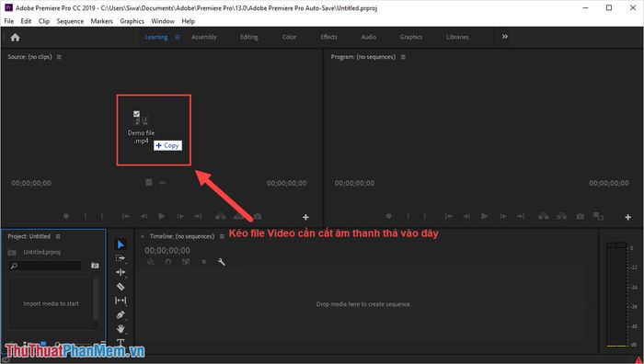Open the Program monitor button editor plus

click(628, 217)
